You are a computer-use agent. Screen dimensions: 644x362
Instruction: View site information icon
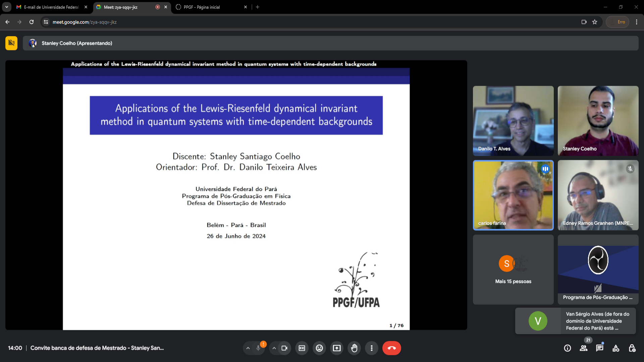point(46,22)
